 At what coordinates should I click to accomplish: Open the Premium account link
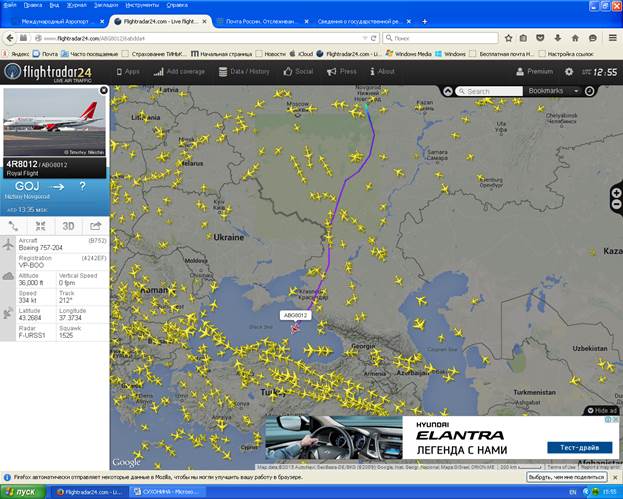point(534,72)
